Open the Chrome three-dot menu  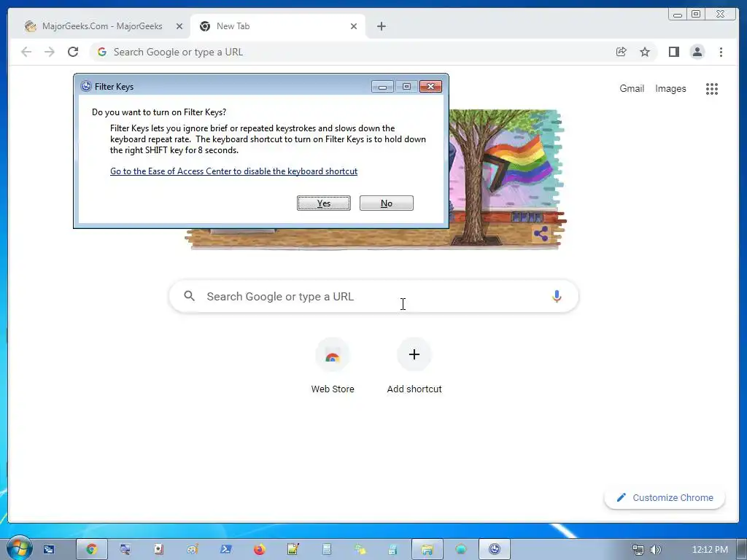tap(721, 52)
